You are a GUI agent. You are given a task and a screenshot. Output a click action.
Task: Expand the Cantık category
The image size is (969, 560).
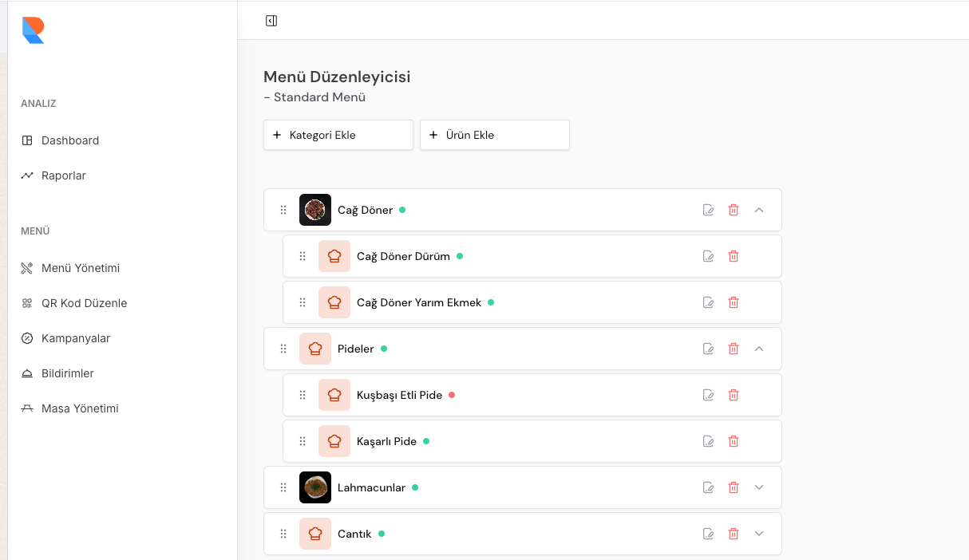click(x=759, y=534)
